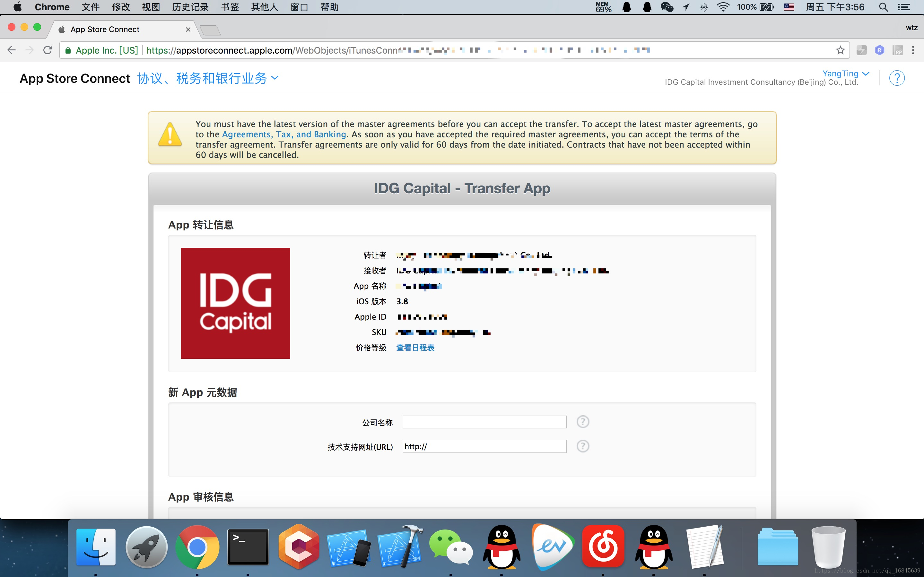This screenshot has height=577, width=924.
Task: Click the back navigation arrow button
Action: point(11,50)
